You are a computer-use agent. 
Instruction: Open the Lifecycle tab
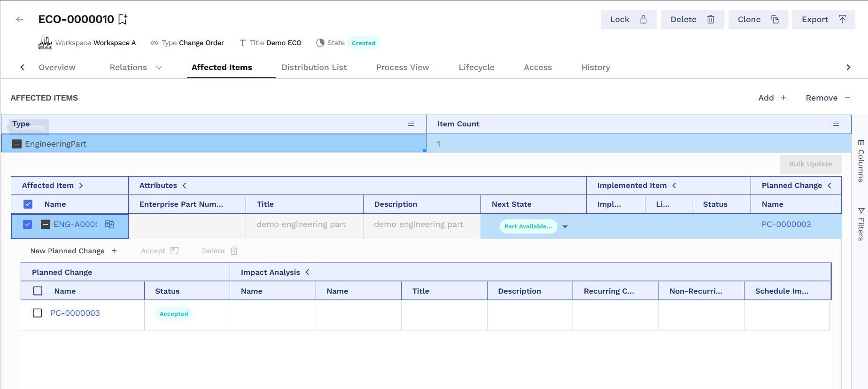(x=476, y=67)
